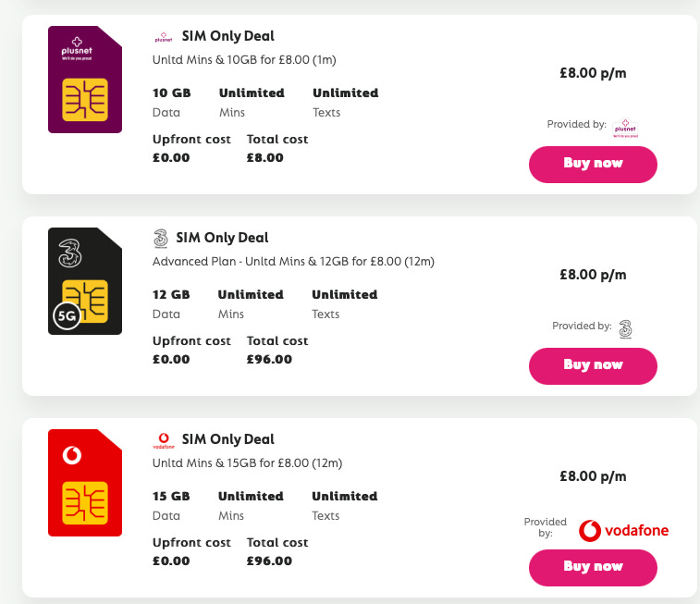Click the Vodafone provider logo under Provided by
Viewport: 700px width, 604px height.
[623, 531]
